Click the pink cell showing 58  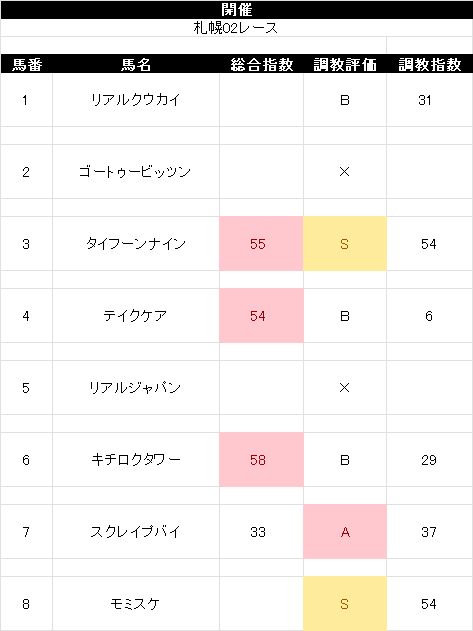pos(261,460)
